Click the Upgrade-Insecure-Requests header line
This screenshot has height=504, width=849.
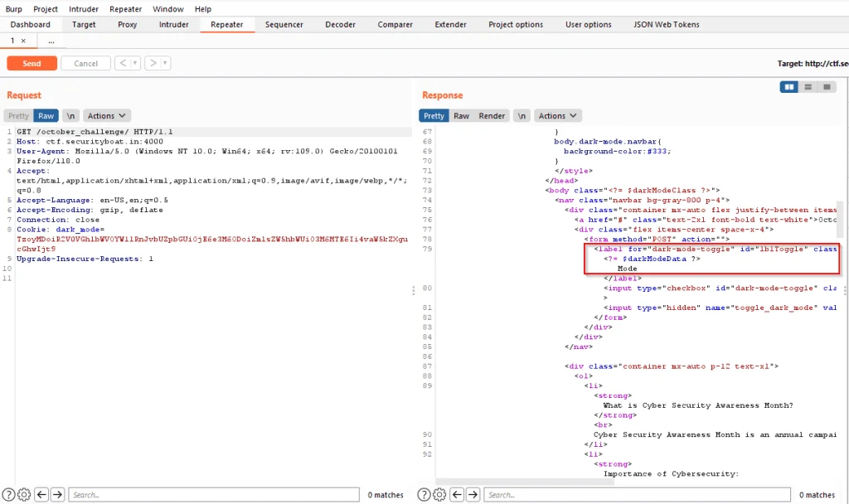[x=85, y=259]
